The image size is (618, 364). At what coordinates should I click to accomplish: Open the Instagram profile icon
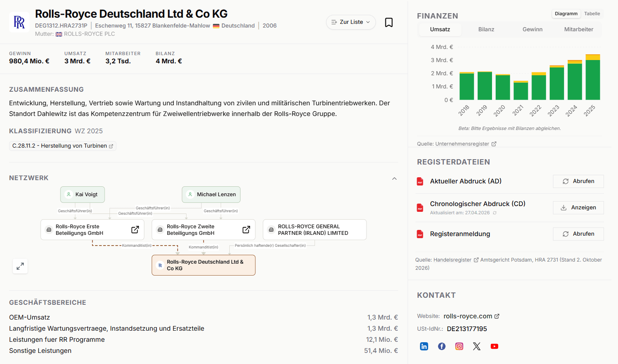point(459,346)
